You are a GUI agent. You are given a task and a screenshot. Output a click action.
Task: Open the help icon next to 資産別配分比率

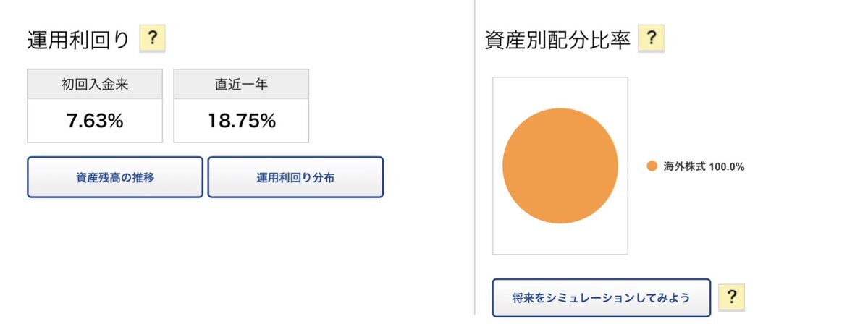coord(652,39)
